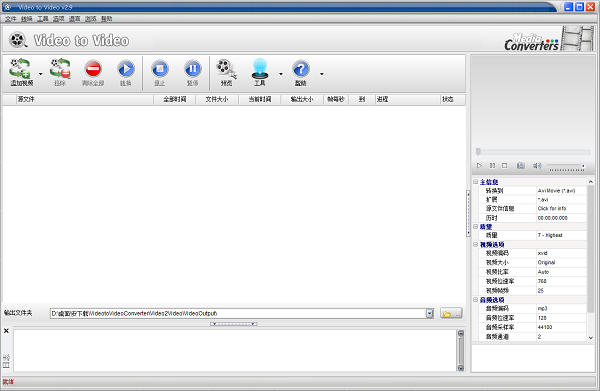
Task: Click the blue lamp Tools icon
Action: point(260,68)
